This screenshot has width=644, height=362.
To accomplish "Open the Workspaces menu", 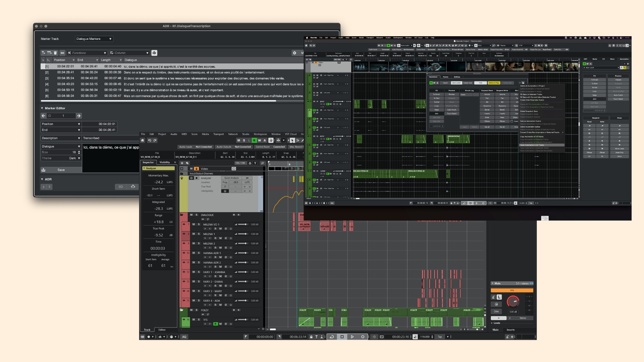I will (x=260, y=134).
